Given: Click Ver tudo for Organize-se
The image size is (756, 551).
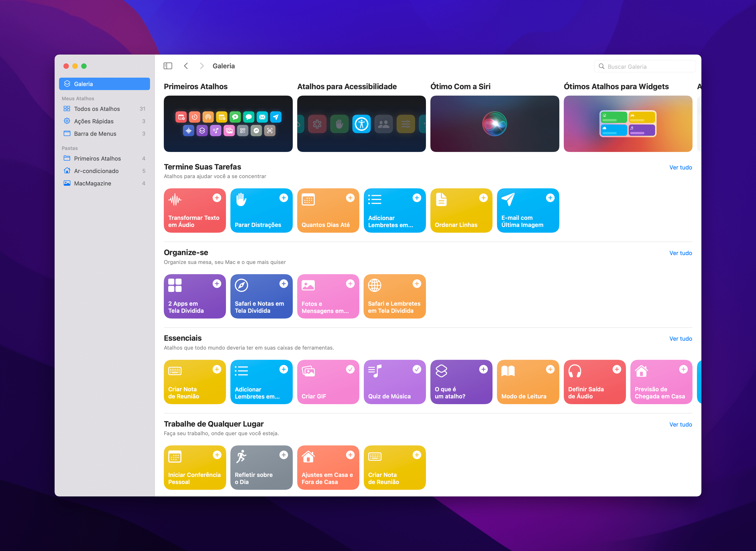Looking at the screenshot, I should coord(681,253).
